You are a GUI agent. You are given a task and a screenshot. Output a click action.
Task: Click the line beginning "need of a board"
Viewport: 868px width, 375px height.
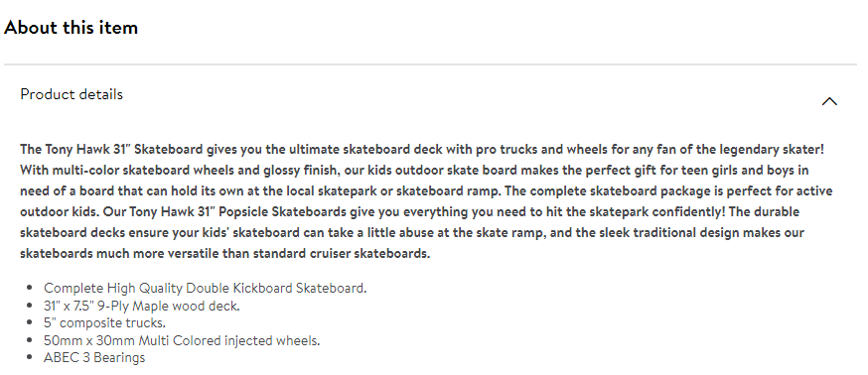point(426,191)
